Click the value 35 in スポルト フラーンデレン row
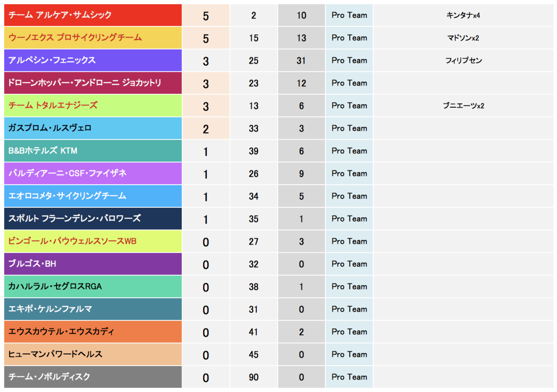 (253, 219)
